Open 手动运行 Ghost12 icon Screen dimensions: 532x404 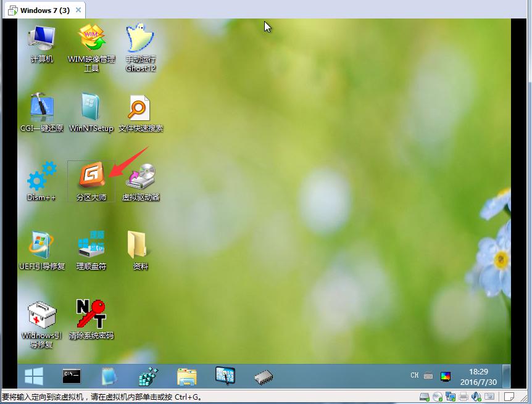141,48
